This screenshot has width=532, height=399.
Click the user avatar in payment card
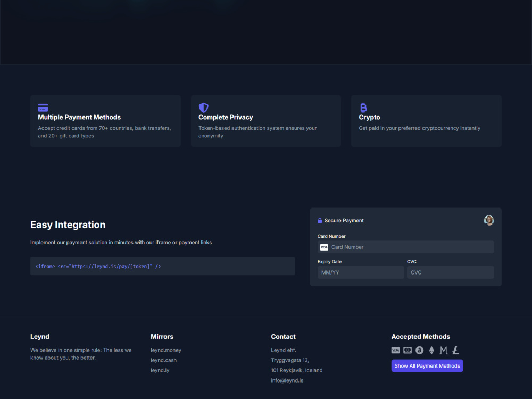(488, 221)
